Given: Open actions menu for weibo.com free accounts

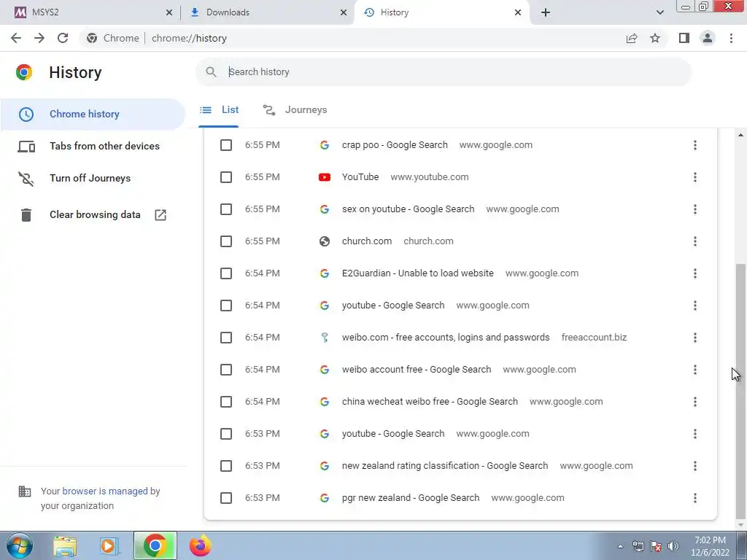Looking at the screenshot, I should [695, 338].
